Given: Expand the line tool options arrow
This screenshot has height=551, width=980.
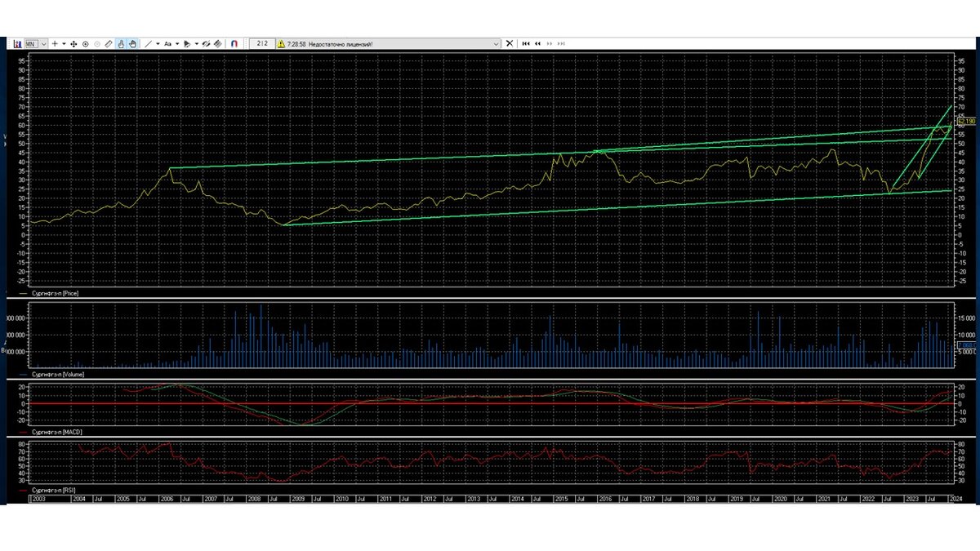Looking at the screenshot, I should 158,44.
